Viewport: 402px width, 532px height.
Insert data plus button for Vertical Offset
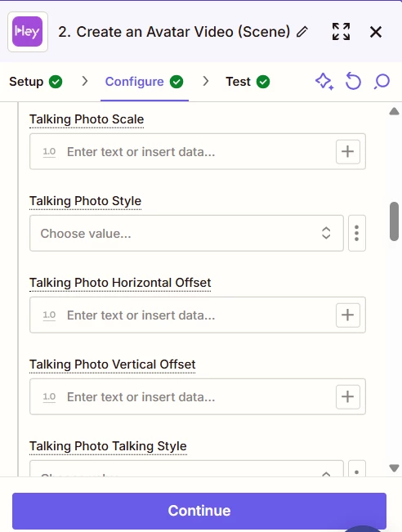pyautogui.click(x=348, y=396)
